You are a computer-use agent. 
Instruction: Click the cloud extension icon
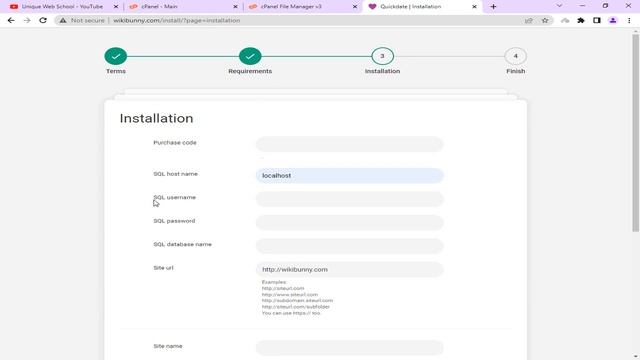tap(565, 20)
